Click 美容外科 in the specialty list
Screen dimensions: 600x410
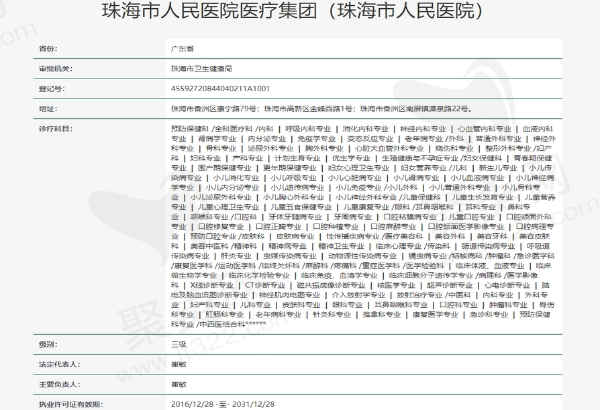point(450,236)
